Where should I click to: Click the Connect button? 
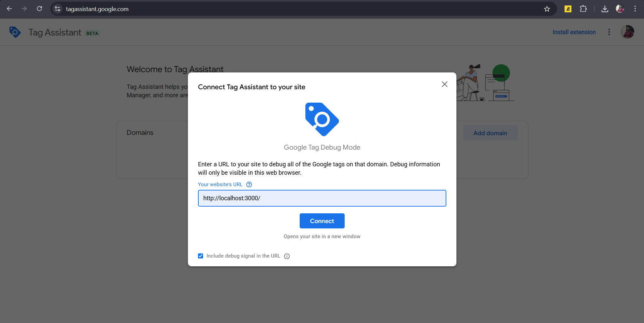point(322,221)
